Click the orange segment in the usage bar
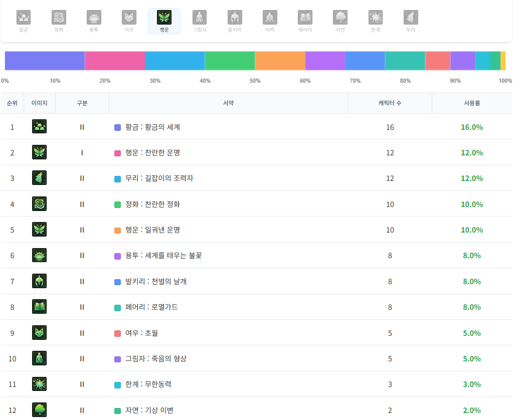Viewport: 517px width, 420px height. coord(280,61)
